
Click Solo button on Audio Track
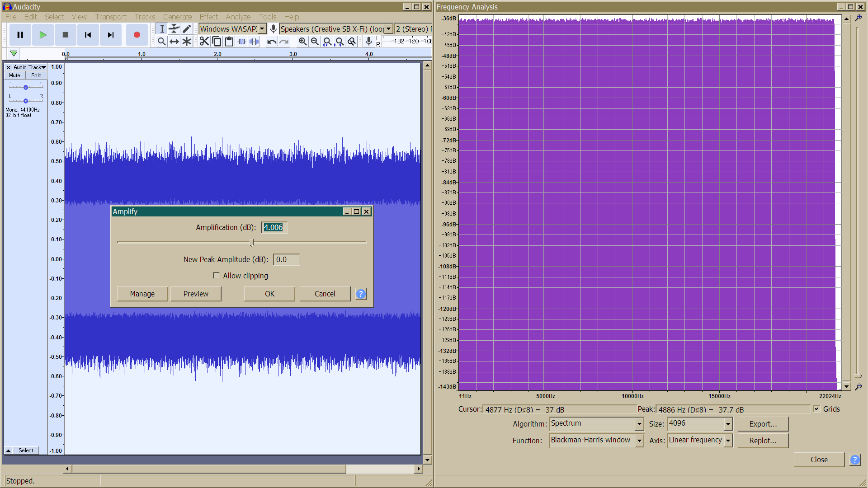tap(36, 75)
